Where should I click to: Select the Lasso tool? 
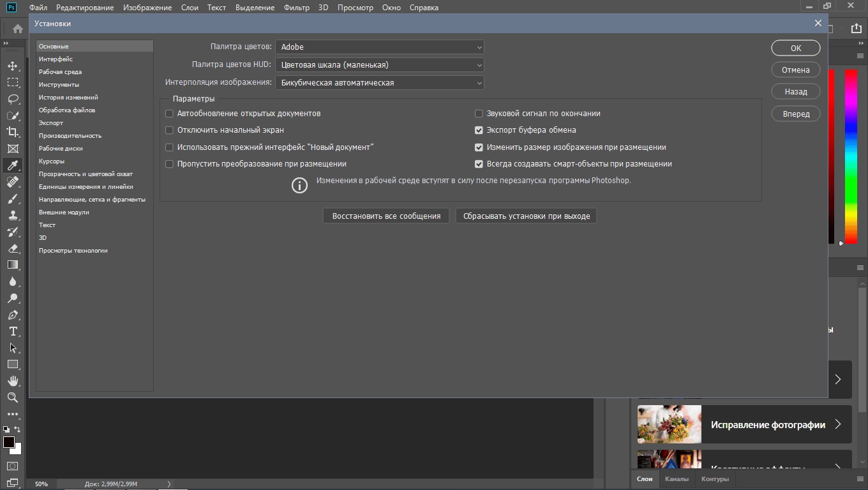pos(13,99)
